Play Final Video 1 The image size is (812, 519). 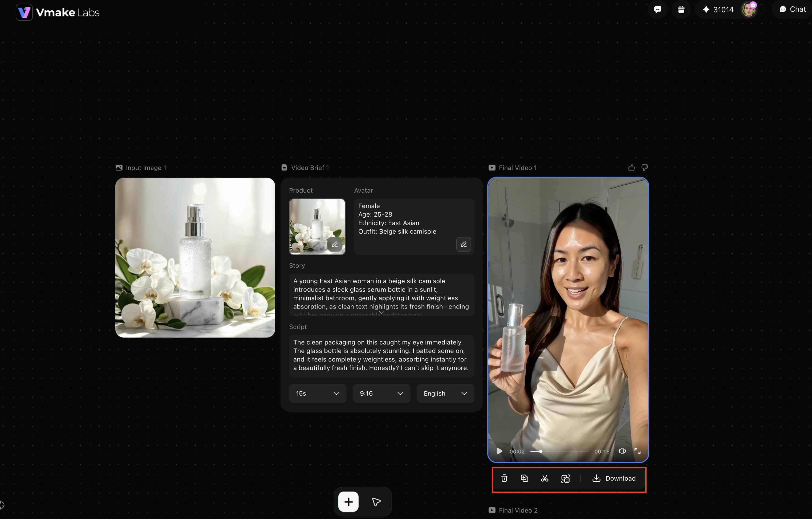pos(499,451)
